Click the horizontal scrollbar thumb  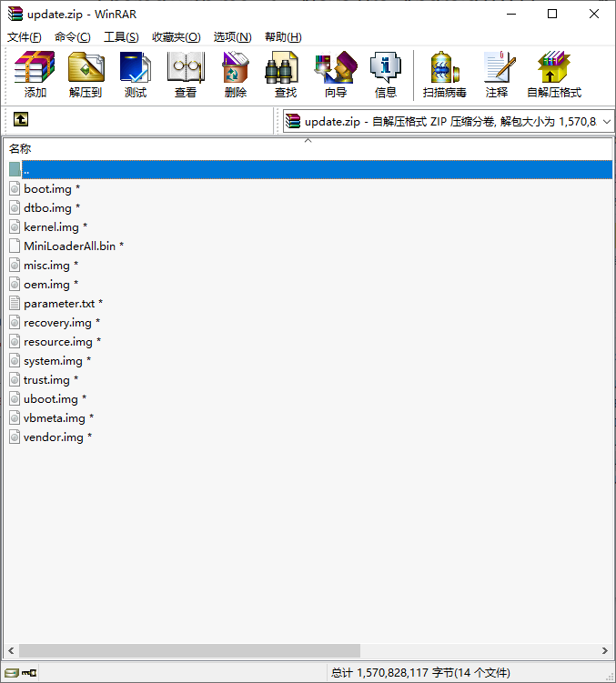coord(189,651)
